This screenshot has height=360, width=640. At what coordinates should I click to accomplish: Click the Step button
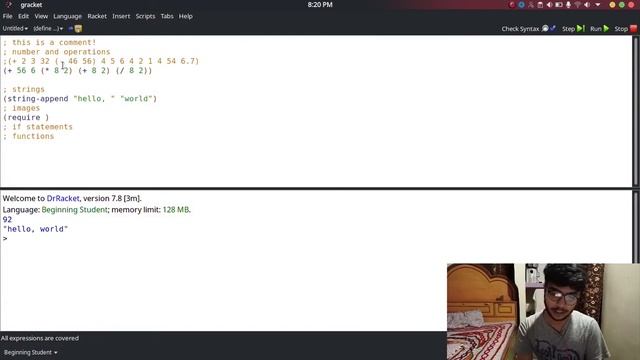[573, 29]
